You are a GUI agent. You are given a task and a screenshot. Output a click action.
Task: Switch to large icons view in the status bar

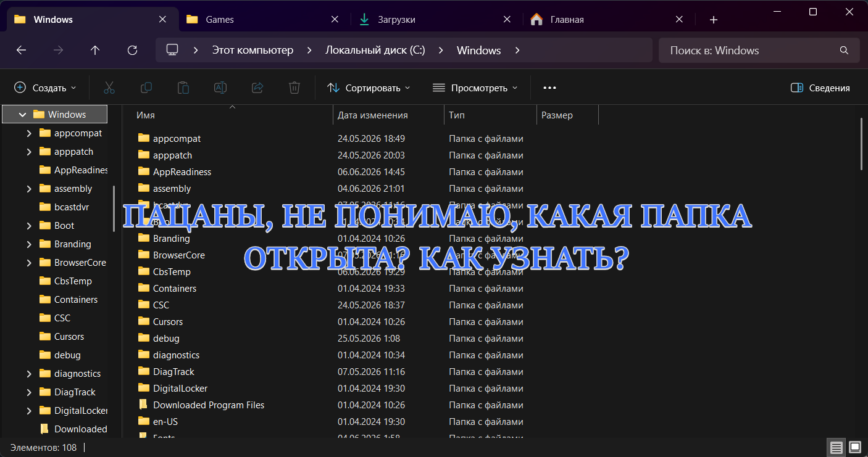tap(854, 447)
